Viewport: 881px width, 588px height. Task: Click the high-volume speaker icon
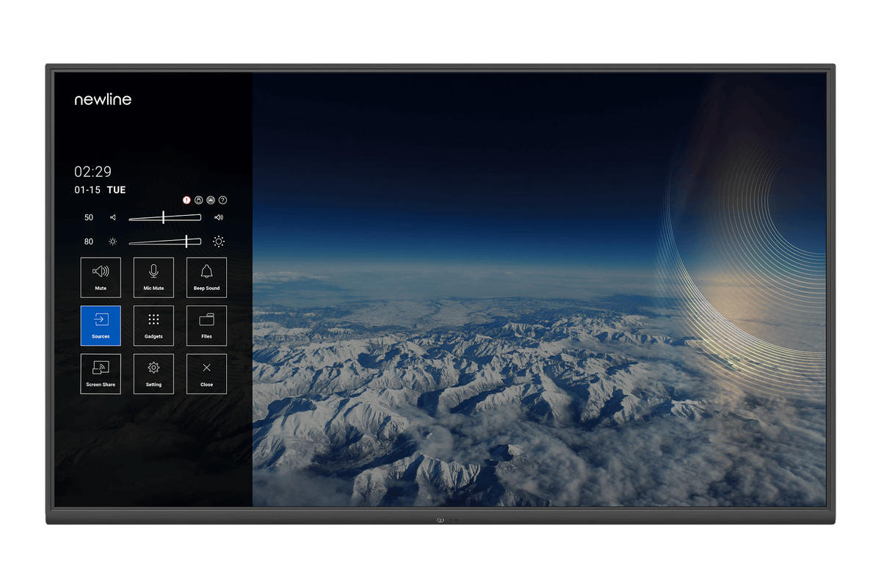click(219, 217)
